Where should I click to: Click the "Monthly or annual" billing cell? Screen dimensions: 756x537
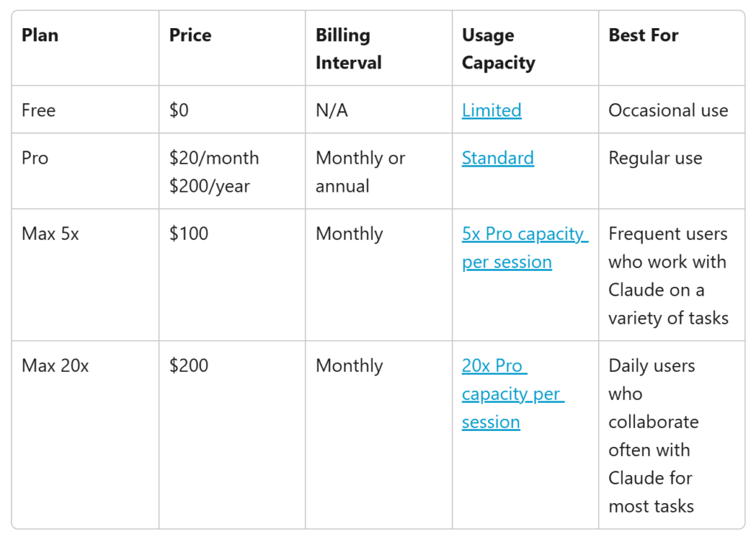tap(360, 172)
